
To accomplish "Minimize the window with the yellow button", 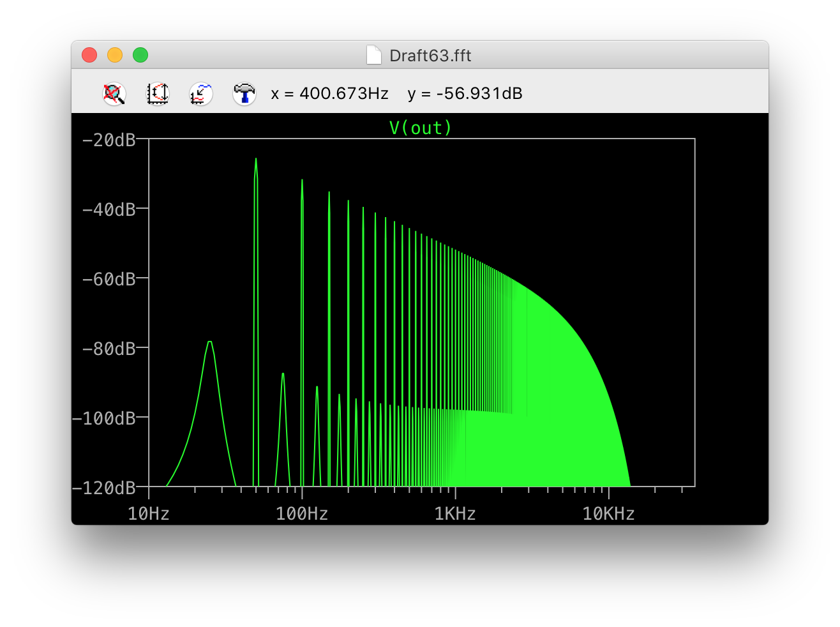I will coord(115,55).
